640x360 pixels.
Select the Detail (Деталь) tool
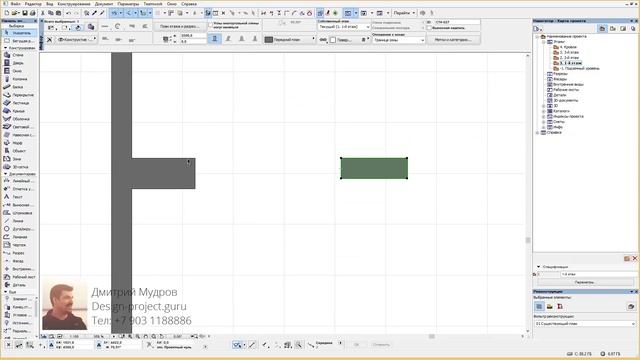[x=18, y=285]
